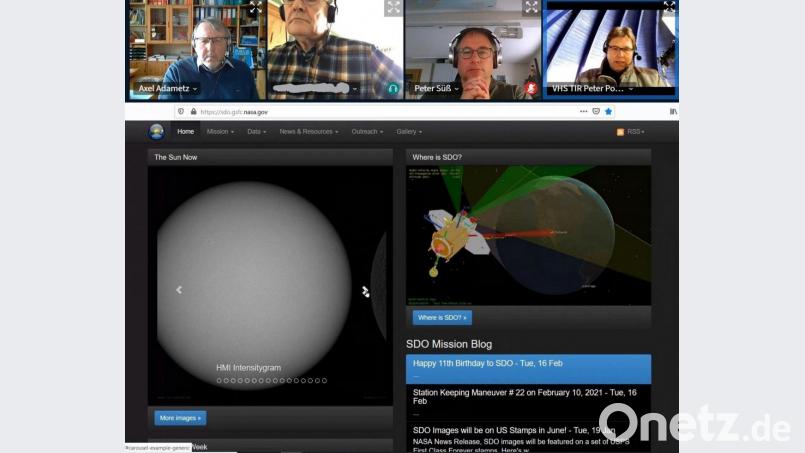This screenshot has height=453, width=805.
Task: Open the redacted-name participant's dropdown arrow
Action: (355, 89)
